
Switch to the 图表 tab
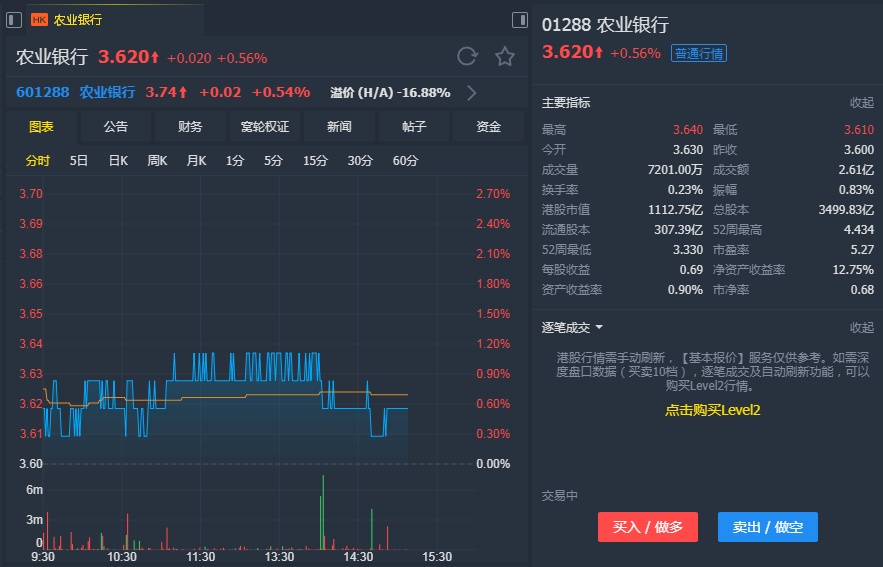pyautogui.click(x=41, y=127)
